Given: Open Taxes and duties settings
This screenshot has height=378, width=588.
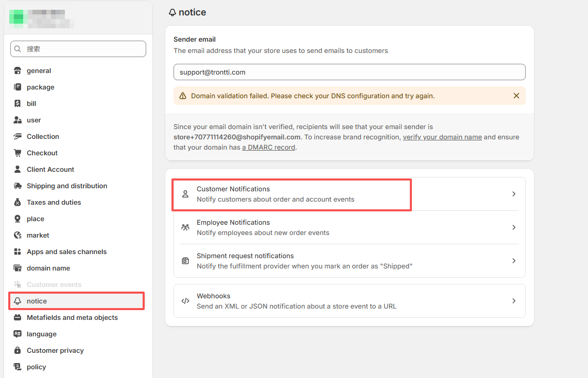Looking at the screenshot, I should point(54,203).
